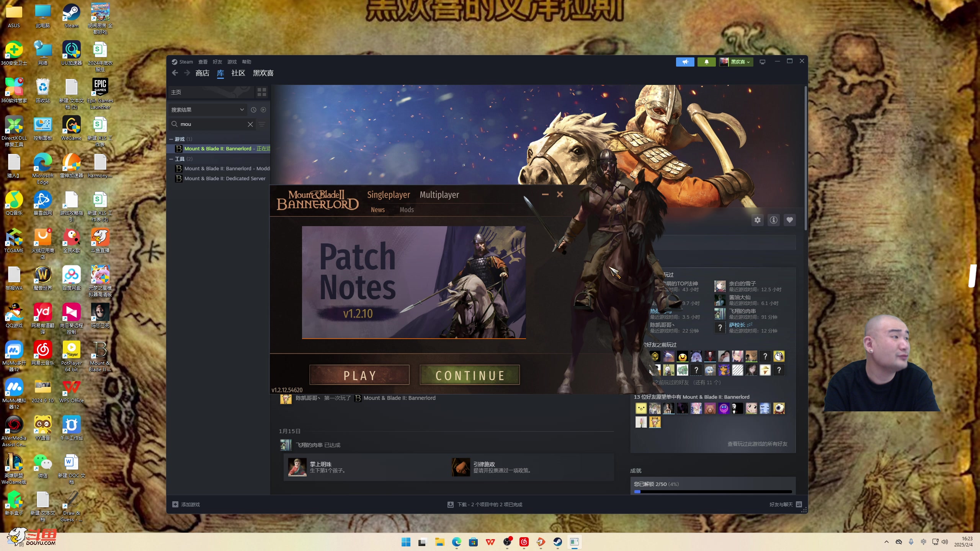
Task: Open system tray volume control
Action: point(945,542)
